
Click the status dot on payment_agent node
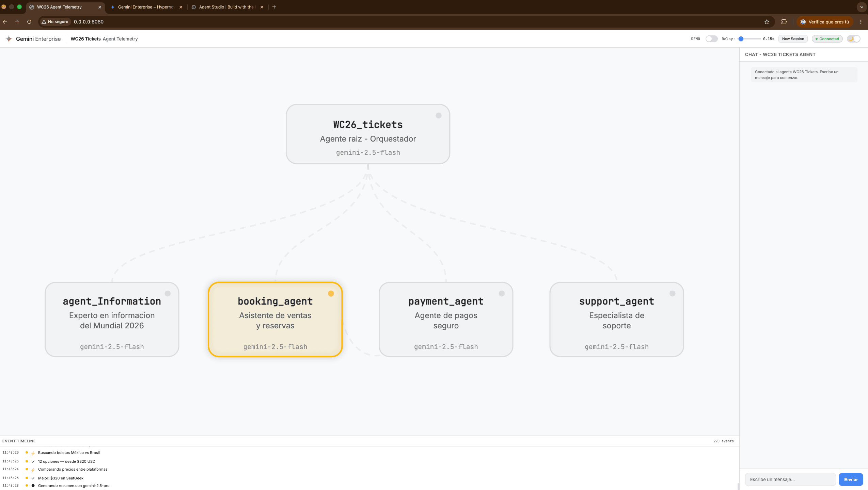coord(502,293)
